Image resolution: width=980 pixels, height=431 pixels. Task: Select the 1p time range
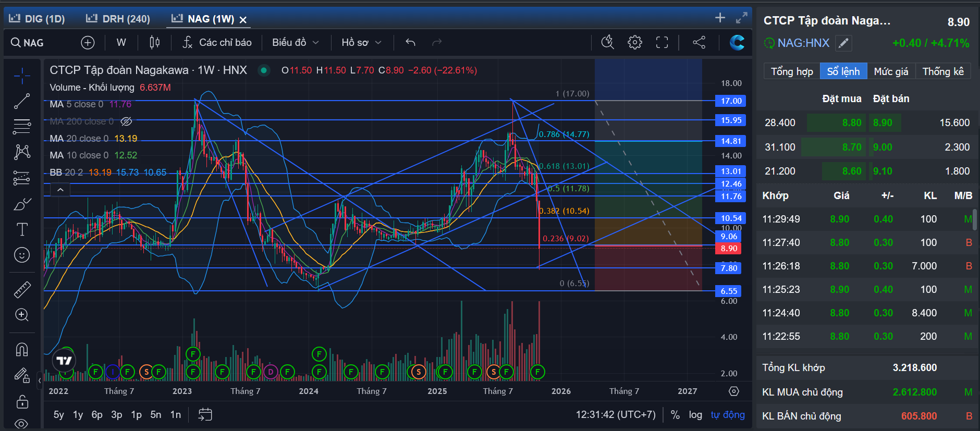(137, 415)
